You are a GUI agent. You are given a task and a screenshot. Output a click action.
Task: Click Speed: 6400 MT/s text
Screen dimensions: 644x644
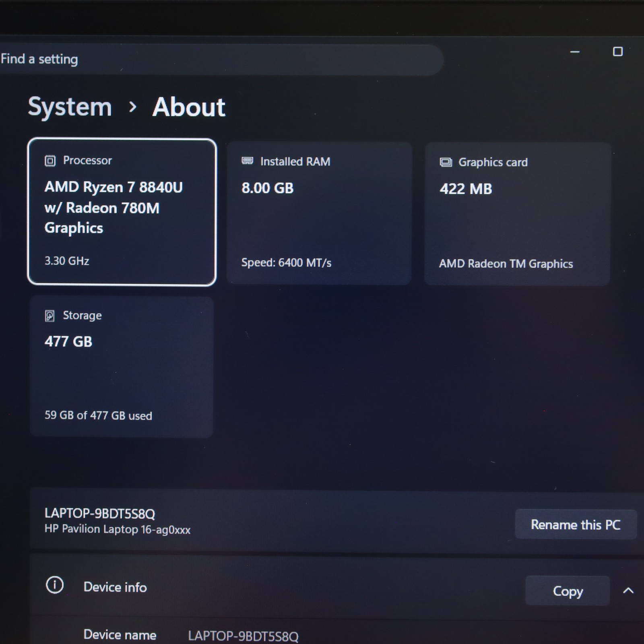[286, 263]
